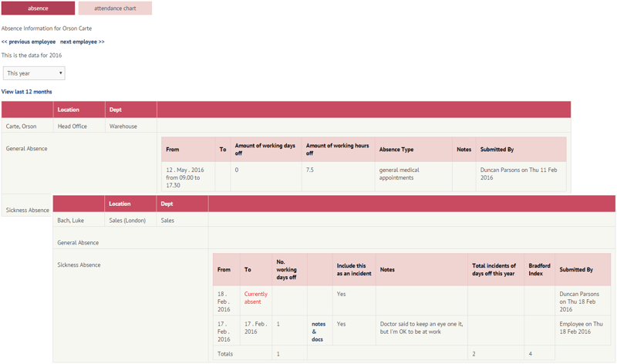This screenshot has height=364, width=617.
Task: Click 'No. working days off' header
Action: pos(286,270)
